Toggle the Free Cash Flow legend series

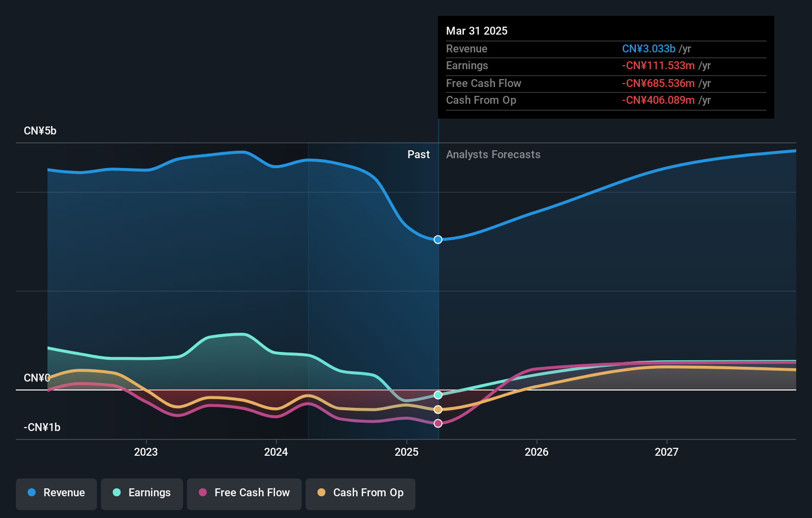click(x=244, y=494)
